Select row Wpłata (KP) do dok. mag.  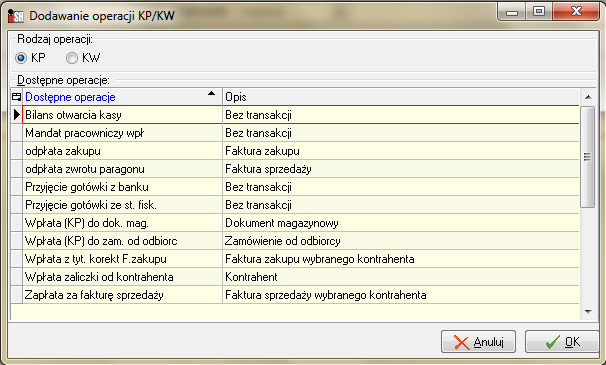click(301, 223)
